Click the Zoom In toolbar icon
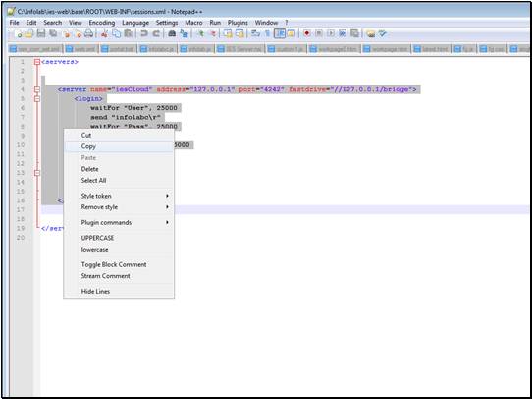 pos(201,34)
